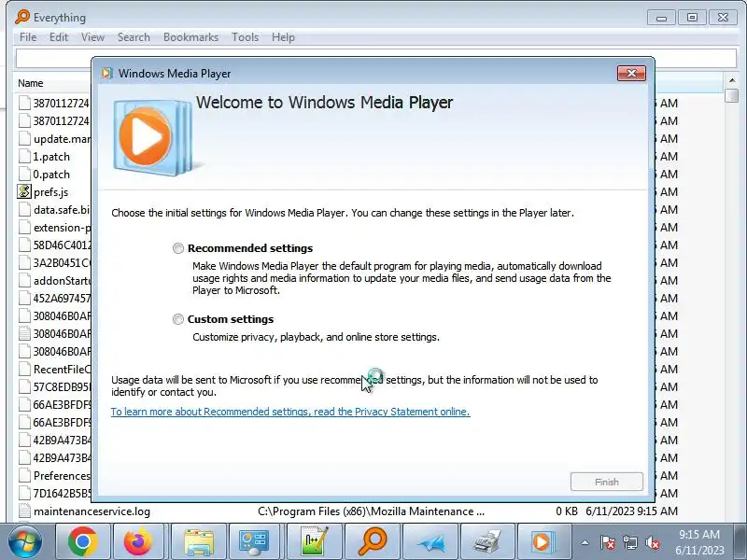Open the View menu in Everything
Screen dimensions: 747x560
click(92, 37)
